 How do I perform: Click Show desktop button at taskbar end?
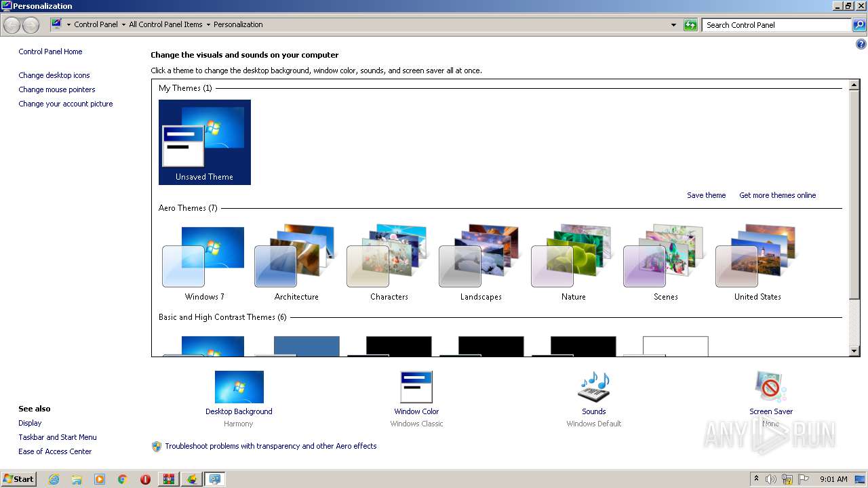pyautogui.click(x=861, y=479)
